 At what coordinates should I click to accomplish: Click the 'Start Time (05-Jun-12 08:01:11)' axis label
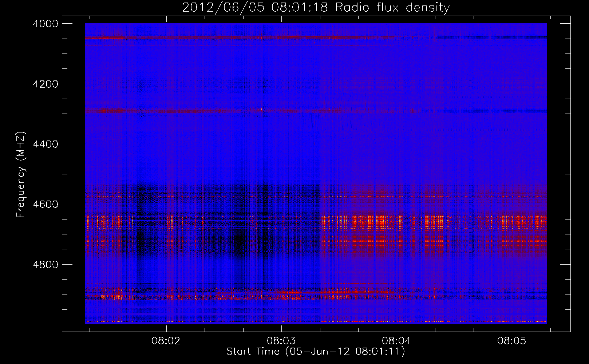pos(316,352)
